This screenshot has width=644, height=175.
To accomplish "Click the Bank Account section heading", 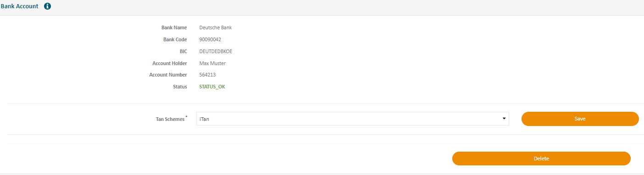I will pos(19,6).
